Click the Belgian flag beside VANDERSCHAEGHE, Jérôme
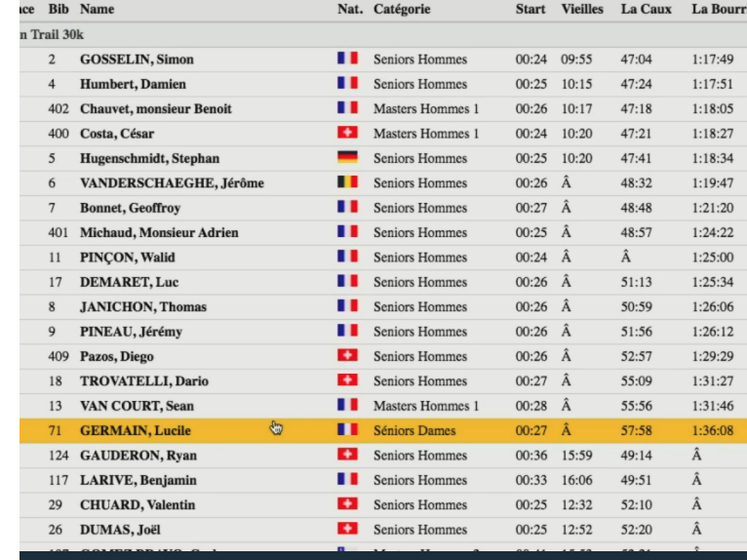 [346, 182]
